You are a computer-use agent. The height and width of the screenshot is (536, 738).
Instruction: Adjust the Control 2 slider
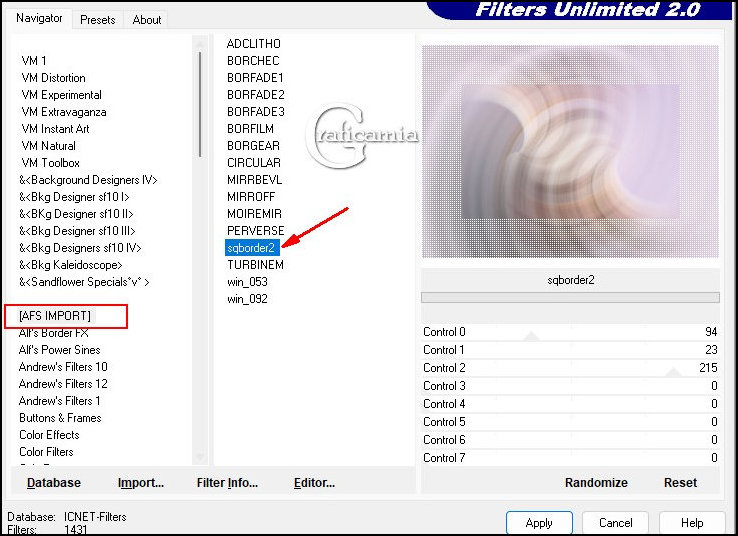click(x=673, y=372)
